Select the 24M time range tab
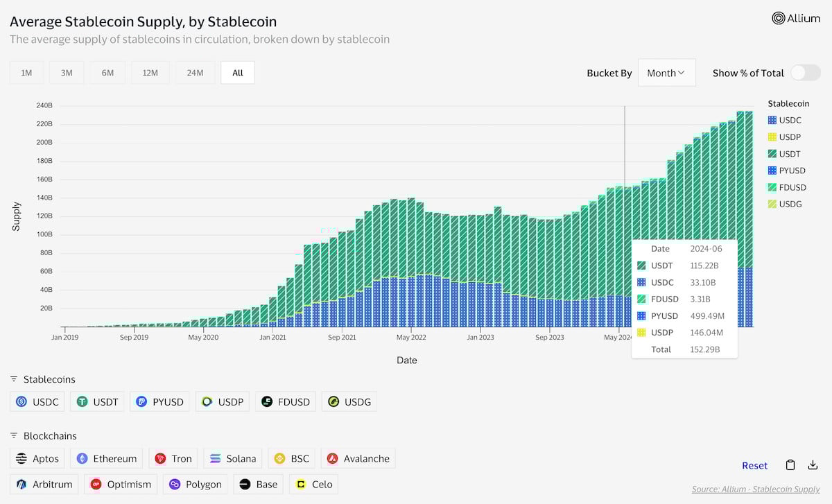832x504 pixels. pos(195,73)
